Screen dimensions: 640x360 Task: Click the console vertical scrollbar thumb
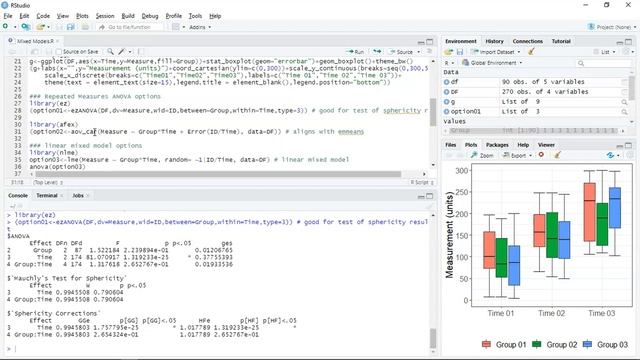tap(433, 338)
